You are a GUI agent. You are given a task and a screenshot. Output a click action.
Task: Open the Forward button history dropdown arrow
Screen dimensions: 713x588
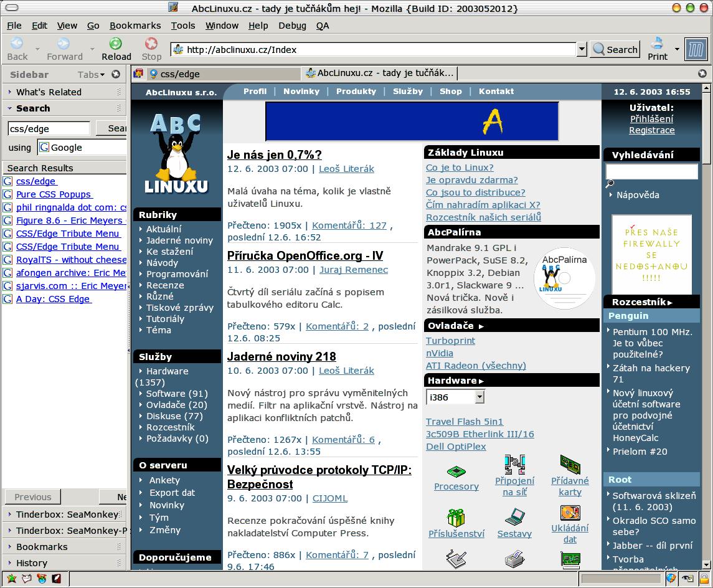coord(92,49)
